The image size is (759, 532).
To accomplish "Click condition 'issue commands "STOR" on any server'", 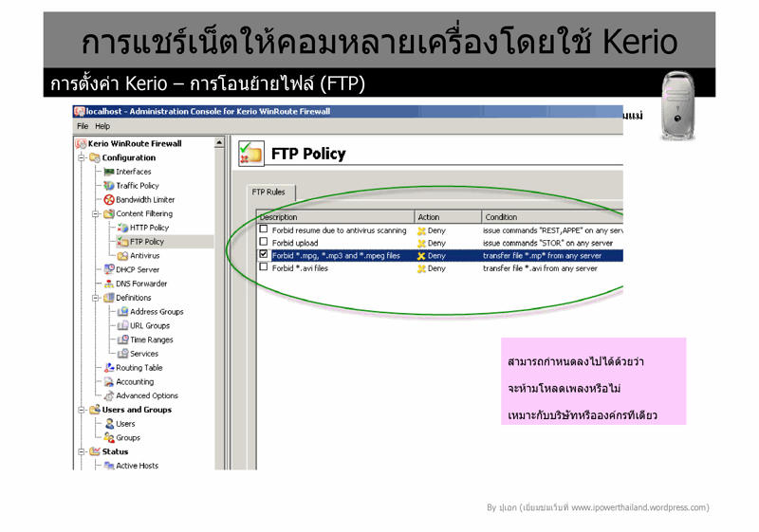I will [548, 244].
